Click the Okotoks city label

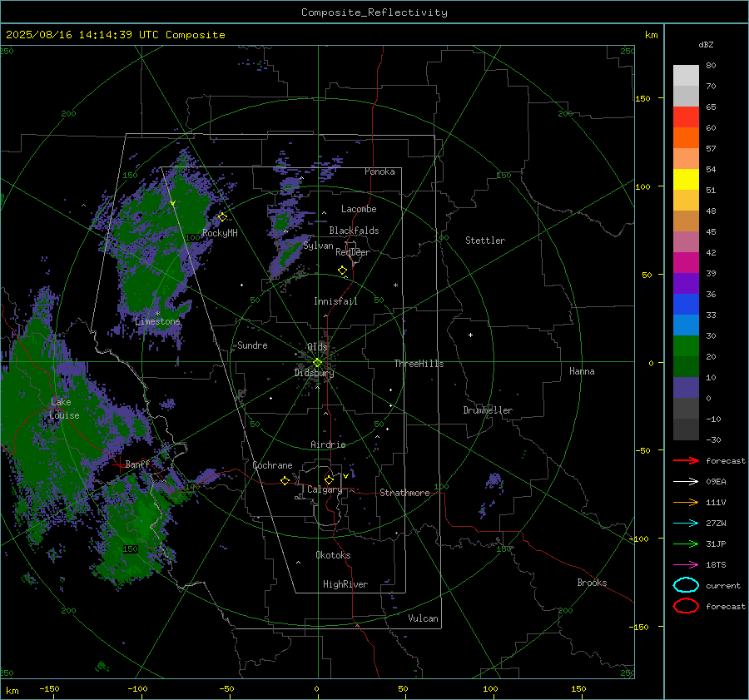tap(333, 555)
